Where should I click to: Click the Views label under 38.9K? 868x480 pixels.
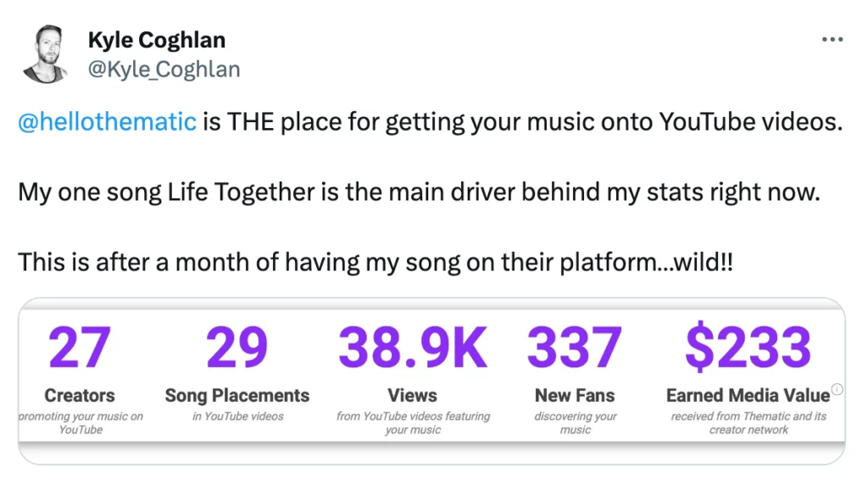coord(413,395)
